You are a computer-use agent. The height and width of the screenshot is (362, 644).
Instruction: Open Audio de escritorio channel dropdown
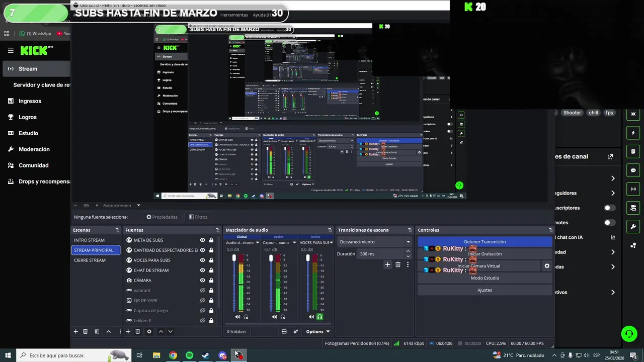pyautogui.click(x=257, y=242)
